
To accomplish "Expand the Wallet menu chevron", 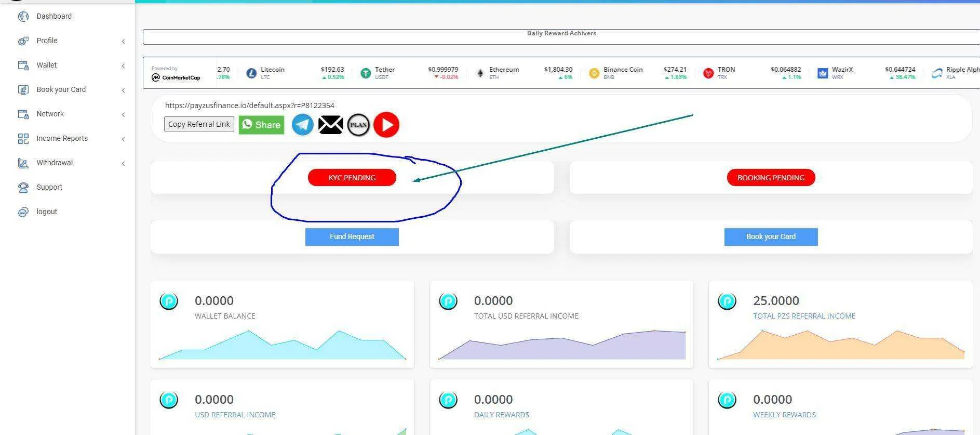I will coord(123,66).
